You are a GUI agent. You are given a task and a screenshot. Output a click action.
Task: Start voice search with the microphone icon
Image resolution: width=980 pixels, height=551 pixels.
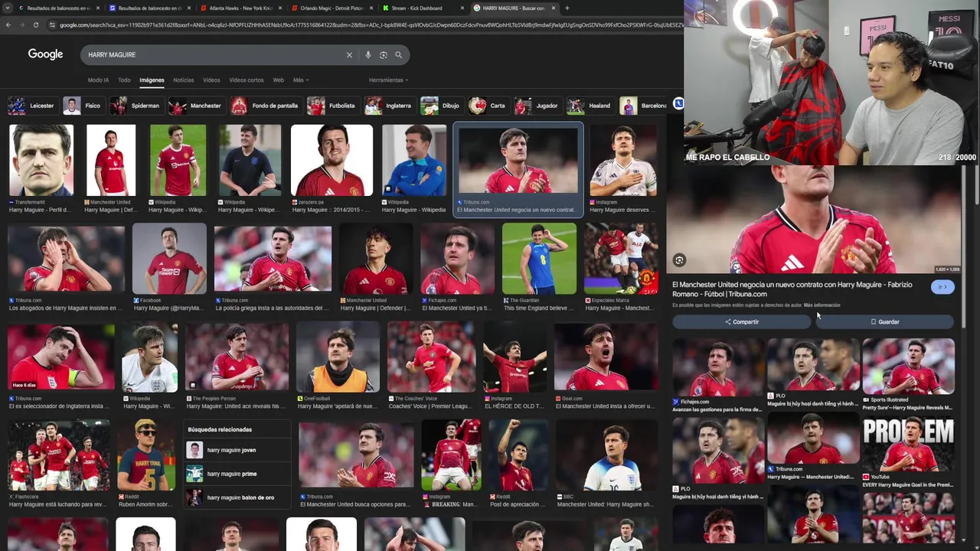pos(368,55)
